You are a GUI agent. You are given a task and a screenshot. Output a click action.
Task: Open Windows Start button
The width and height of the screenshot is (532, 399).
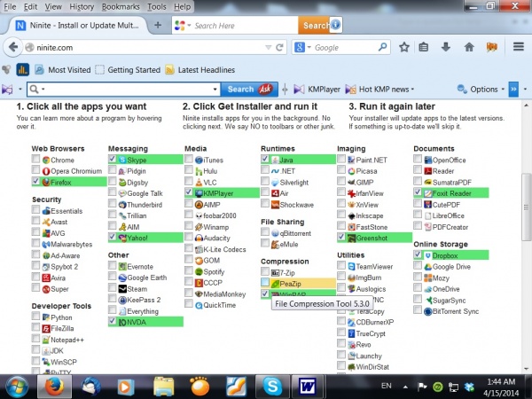click(x=17, y=387)
